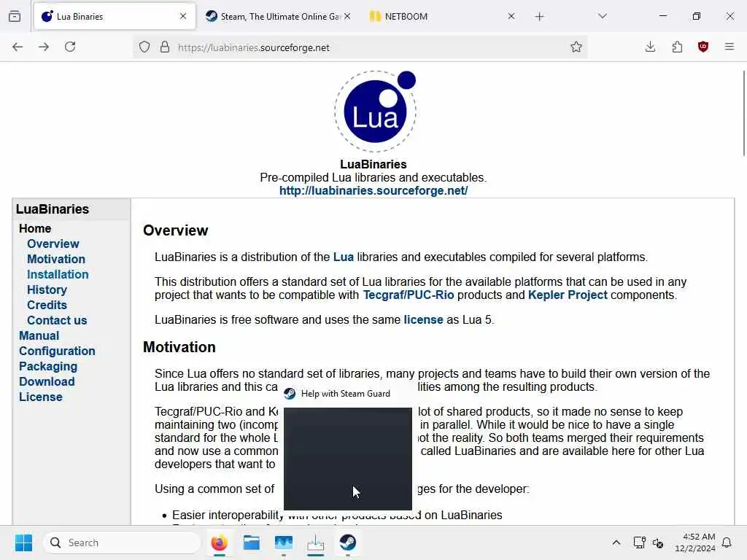Open the tracking protection shield icon
Screen dimensions: 747x560
144,47
